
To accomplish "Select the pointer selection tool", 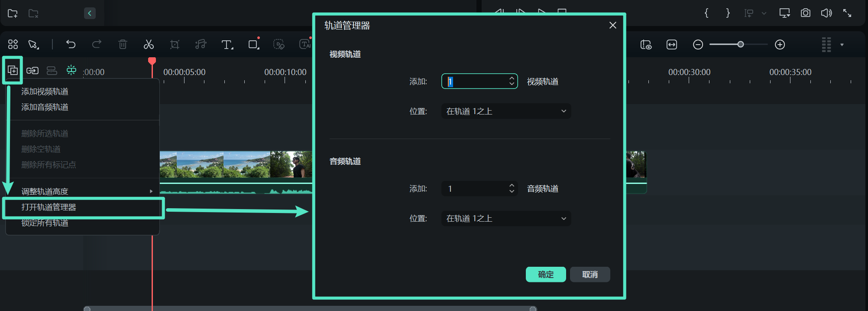I will point(33,44).
